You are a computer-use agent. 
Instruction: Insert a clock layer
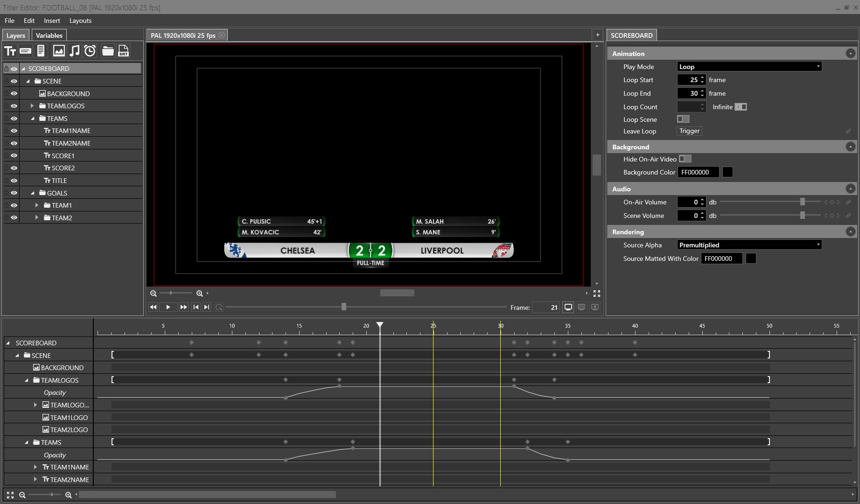[90, 51]
